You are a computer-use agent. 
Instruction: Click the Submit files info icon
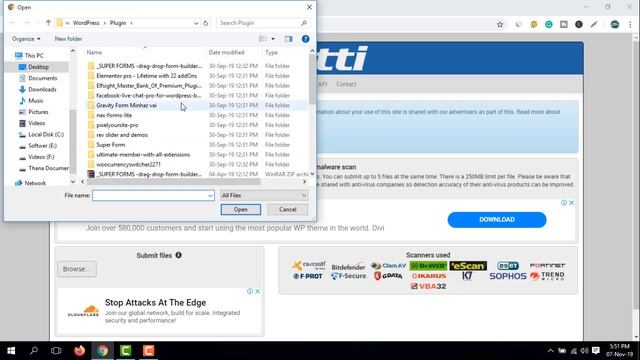click(x=178, y=255)
